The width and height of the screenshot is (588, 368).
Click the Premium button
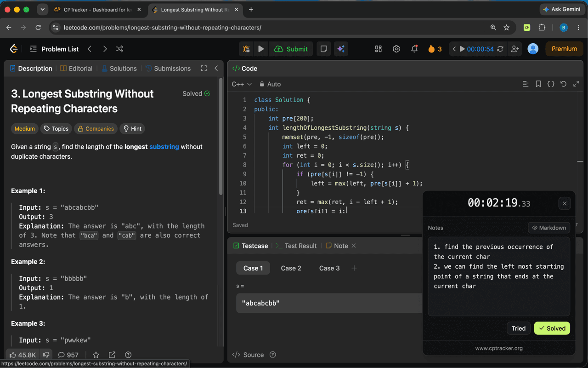(x=564, y=49)
